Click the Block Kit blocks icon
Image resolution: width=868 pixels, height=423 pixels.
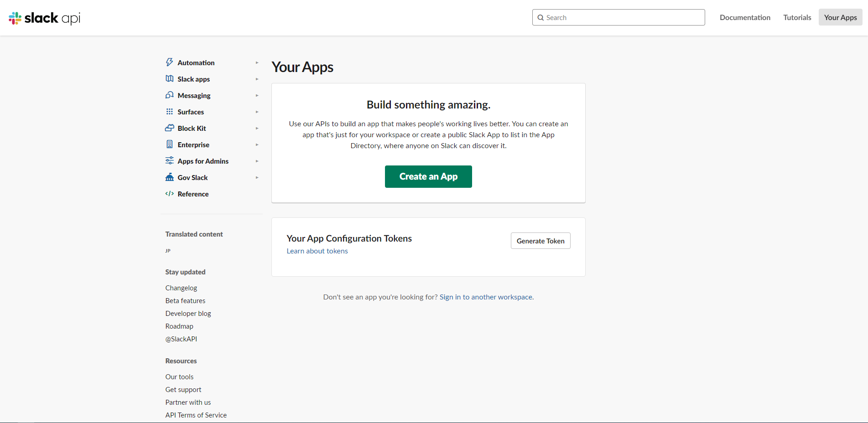[169, 128]
